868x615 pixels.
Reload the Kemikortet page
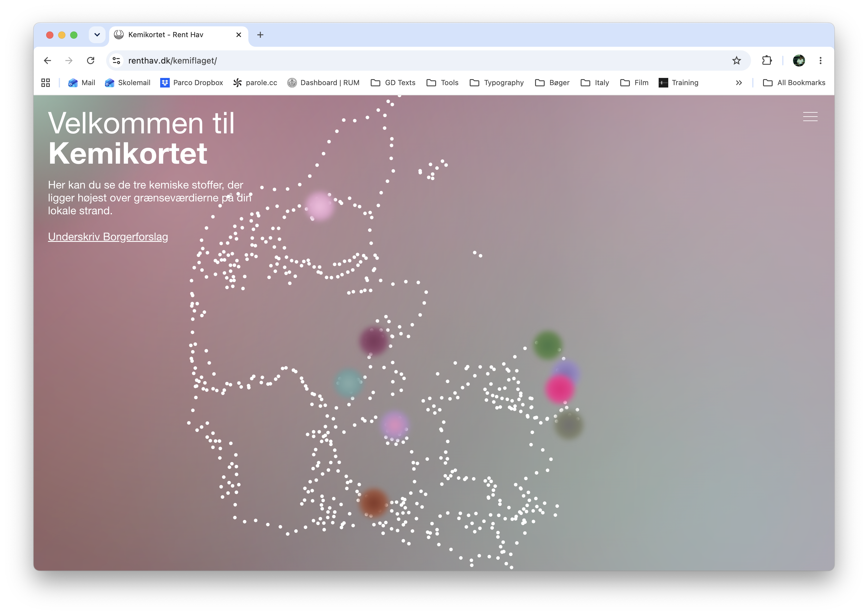pyautogui.click(x=91, y=61)
